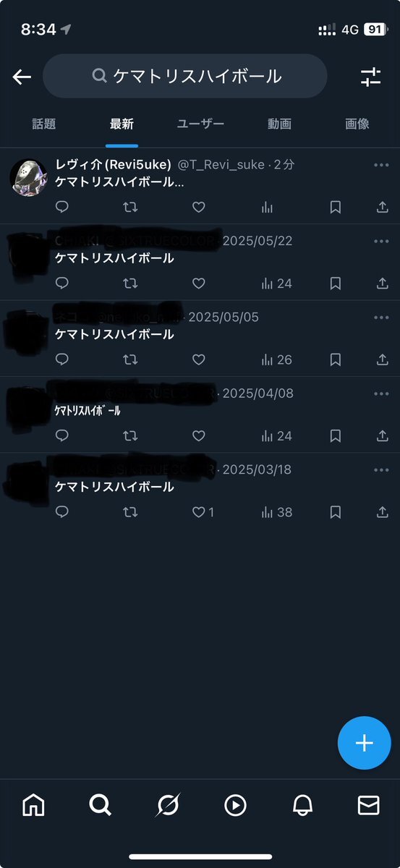Viewport: 400px width, 868px height.
Task: Compose a new post with plus button
Action: click(x=364, y=743)
